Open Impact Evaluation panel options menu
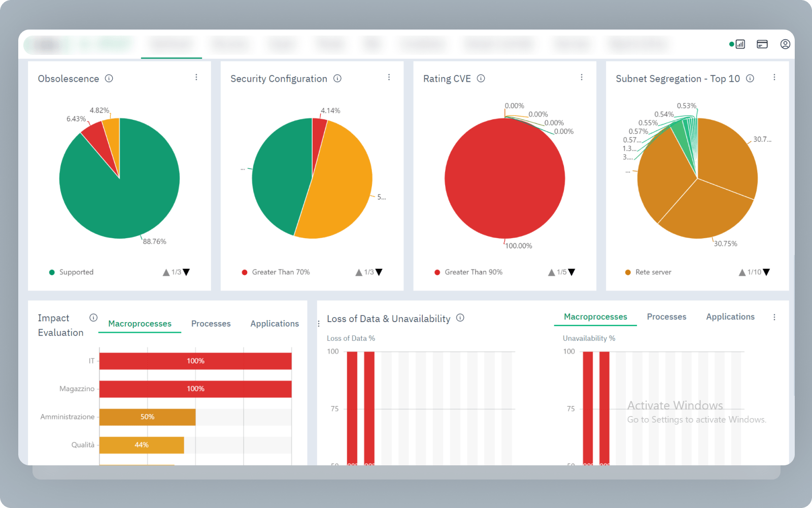 (319, 324)
